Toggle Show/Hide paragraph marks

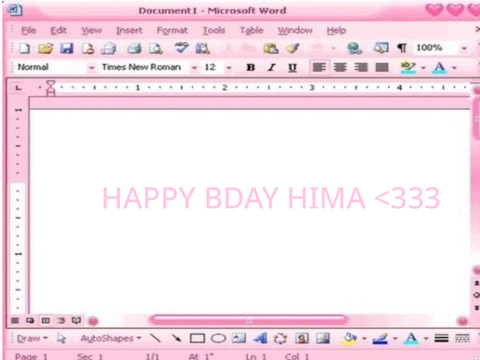402,49
